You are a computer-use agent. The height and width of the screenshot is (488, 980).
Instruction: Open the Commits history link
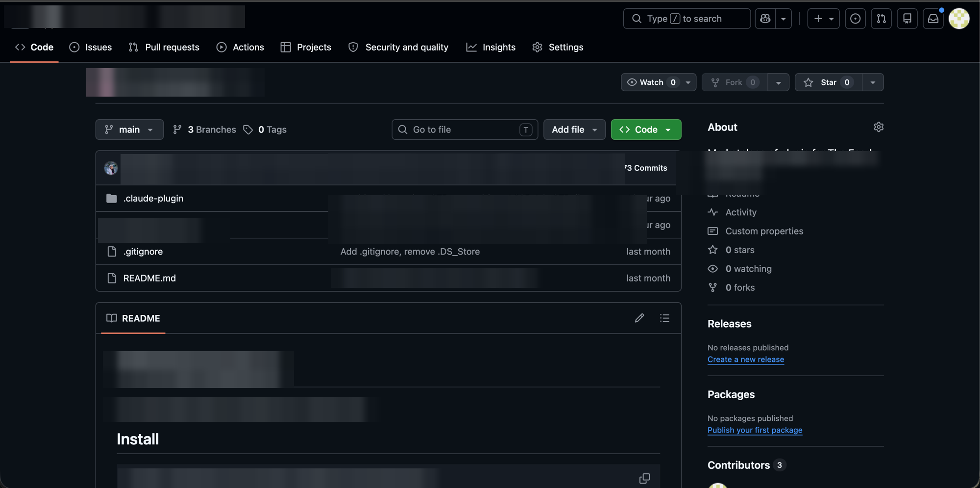(x=646, y=168)
